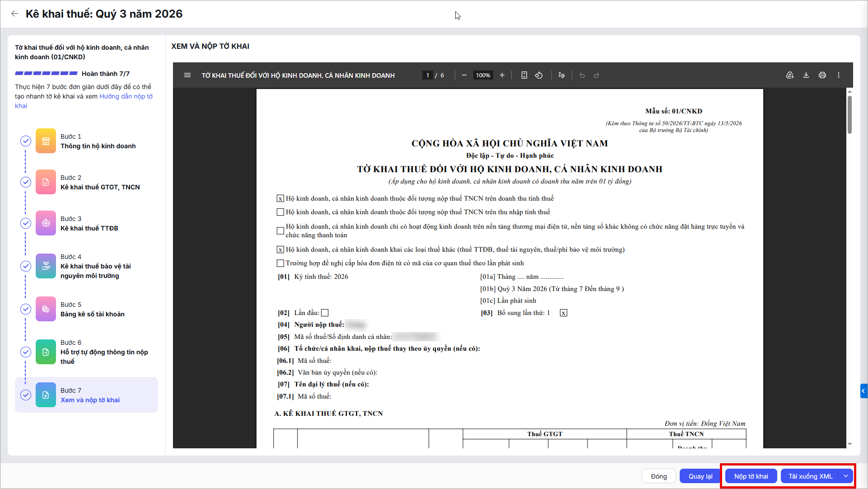The image size is (868, 489).
Task: Click the Bước 1 store icon
Action: [x=46, y=141]
